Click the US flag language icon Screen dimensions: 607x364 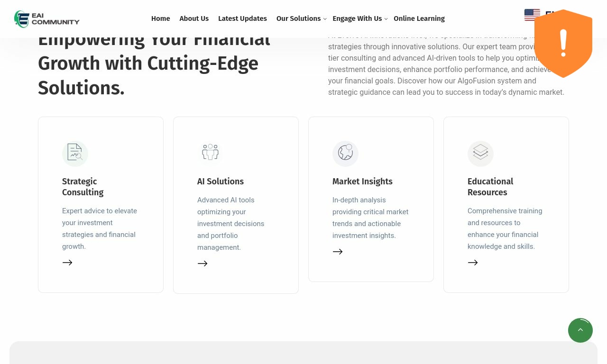532,15
